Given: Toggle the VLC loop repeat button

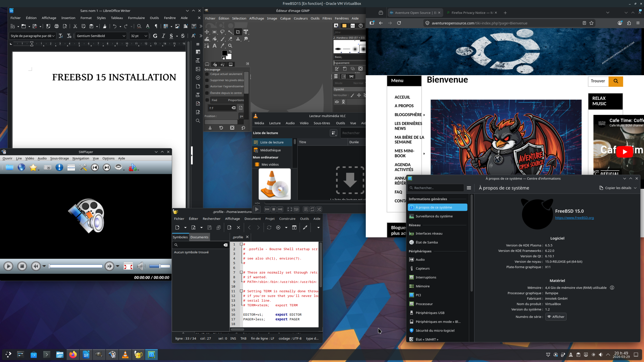Looking at the screenshot, I should (312, 209).
